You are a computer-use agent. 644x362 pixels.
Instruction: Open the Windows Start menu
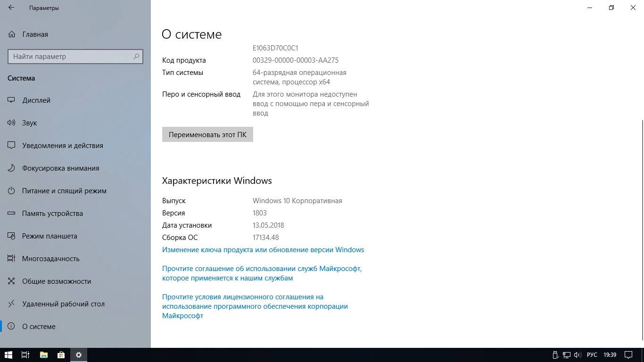[8, 355]
